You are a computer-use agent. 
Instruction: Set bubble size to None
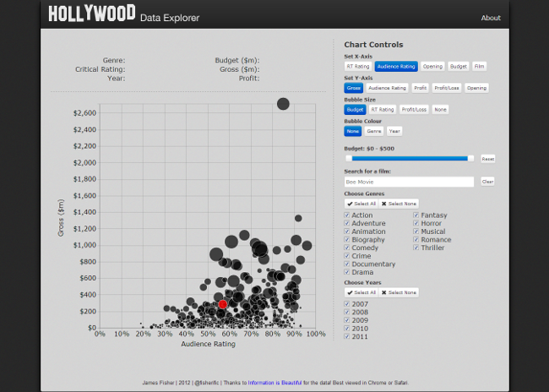[x=440, y=110]
